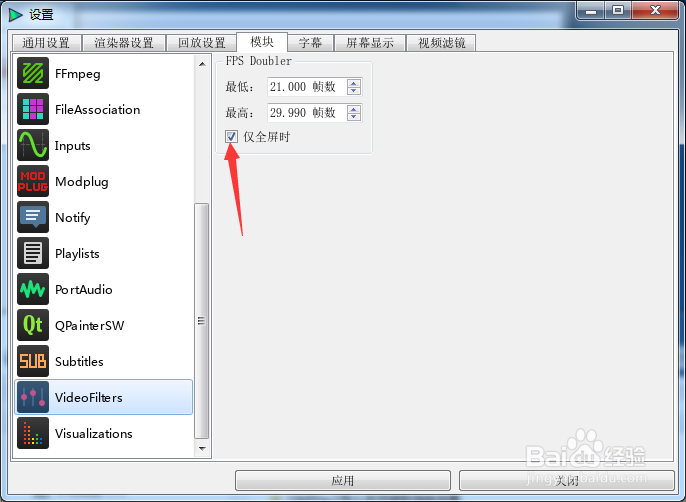Viewport: 686px width, 502px height.
Task: Select the 模块 tab
Action: coord(262,42)
